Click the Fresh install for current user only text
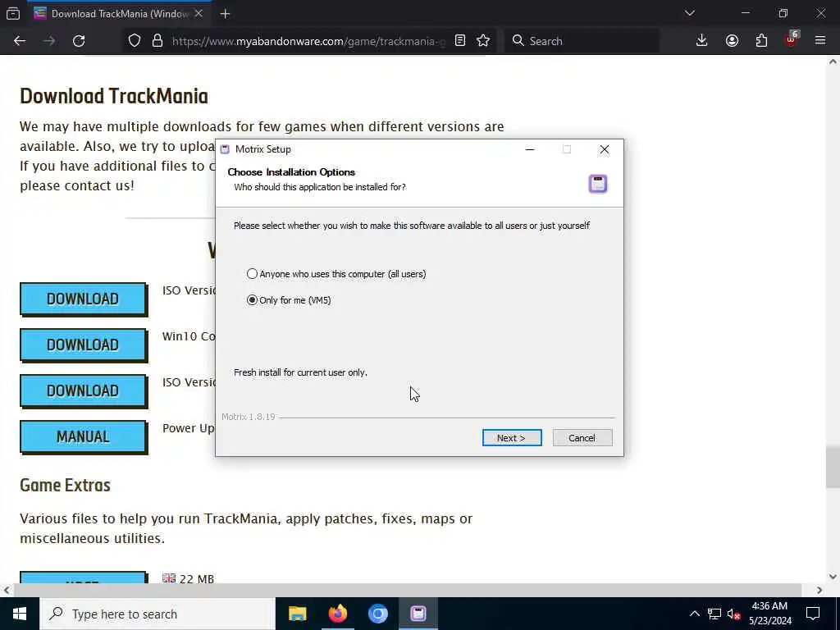 point(300,372)
